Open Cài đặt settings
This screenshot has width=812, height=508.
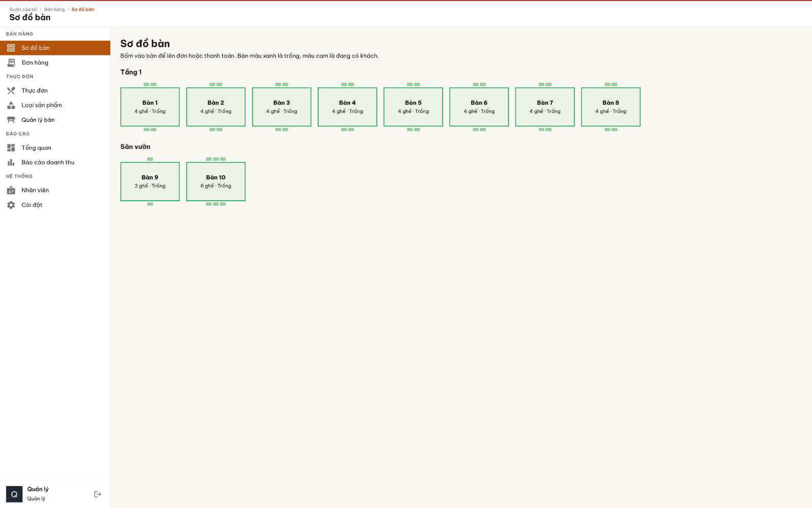click(x=55, y=205)
